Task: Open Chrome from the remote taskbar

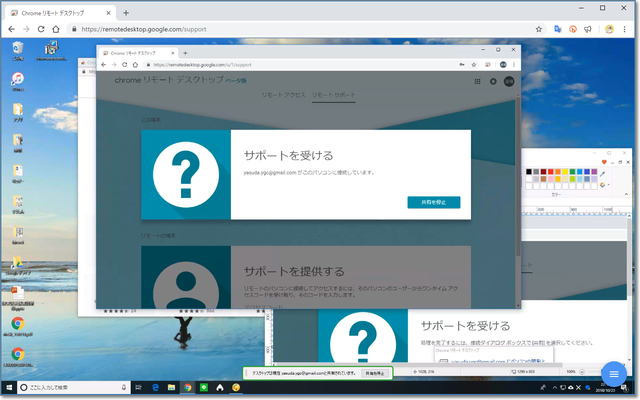Action: click(187, 387)
